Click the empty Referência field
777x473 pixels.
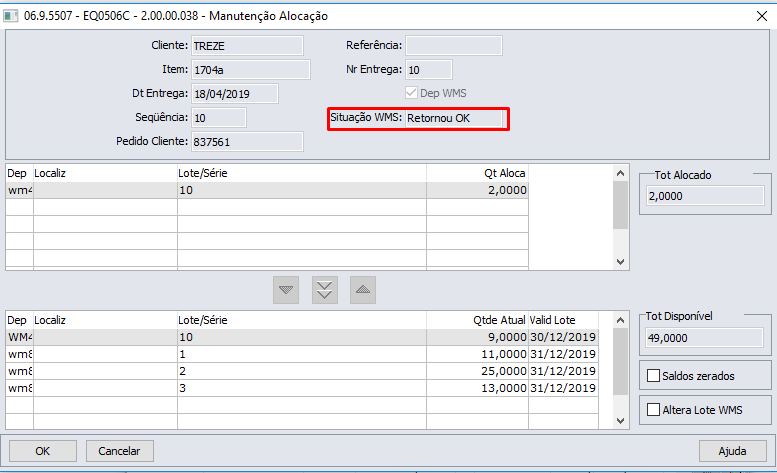[454, 46]
